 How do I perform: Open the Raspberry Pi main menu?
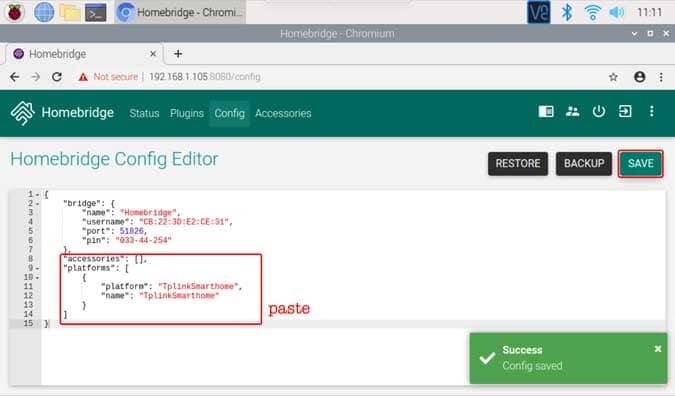14,12
